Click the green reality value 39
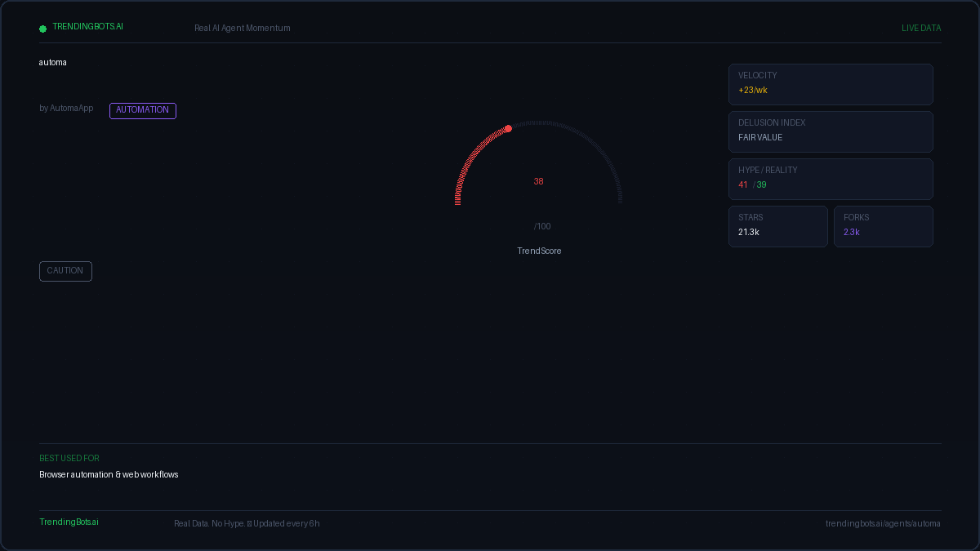The image size is (980, 551). 761,185
